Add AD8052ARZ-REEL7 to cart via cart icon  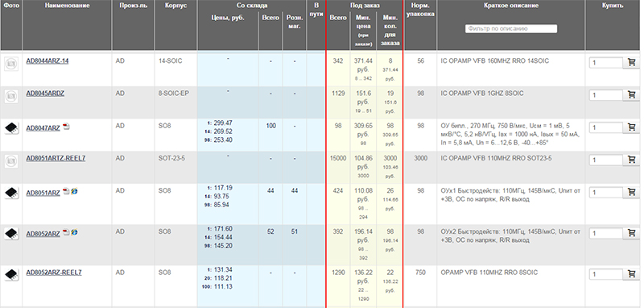coord(631,274)
